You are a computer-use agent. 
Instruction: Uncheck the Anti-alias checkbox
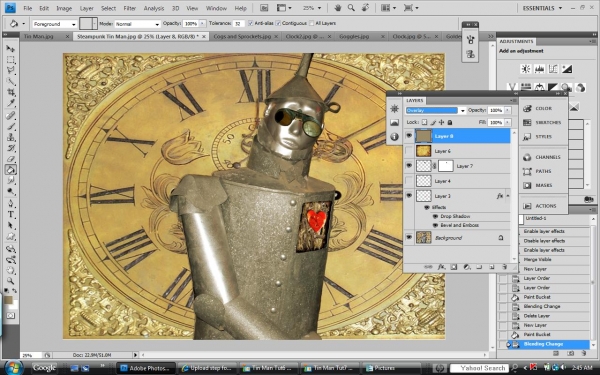250,23
